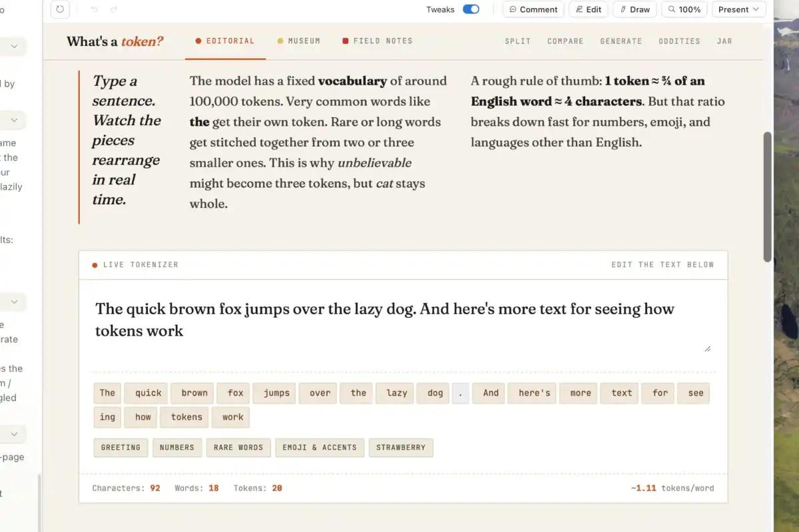Click the undo arrow icon
The height and width of the screenshot is (532, 799).
tap(94, 9)
